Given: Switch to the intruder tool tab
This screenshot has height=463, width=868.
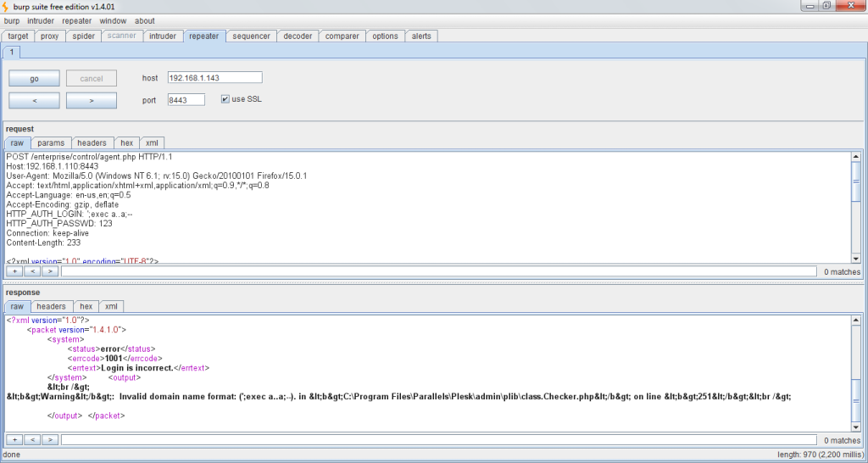Looking at the screenshot, I should pos(163,36).
